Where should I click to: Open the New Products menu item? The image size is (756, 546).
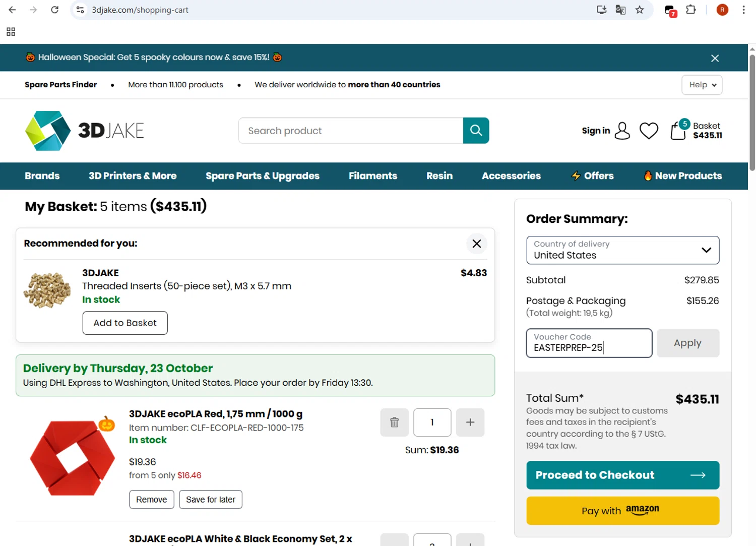click(x=682, y=176)
